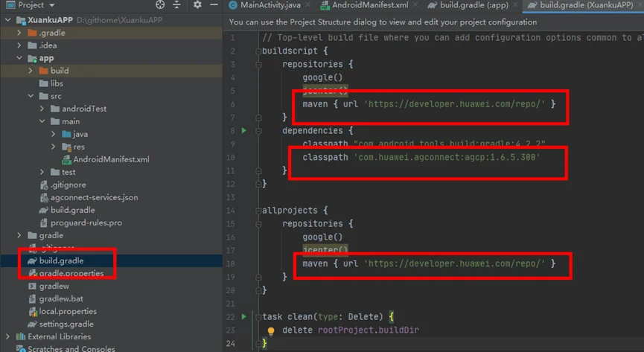Close the AndroidManifest.xml tab
Image resolution: width=644 pixels, height=352 pixels.
pyautogui.click(x=415, y=5)
